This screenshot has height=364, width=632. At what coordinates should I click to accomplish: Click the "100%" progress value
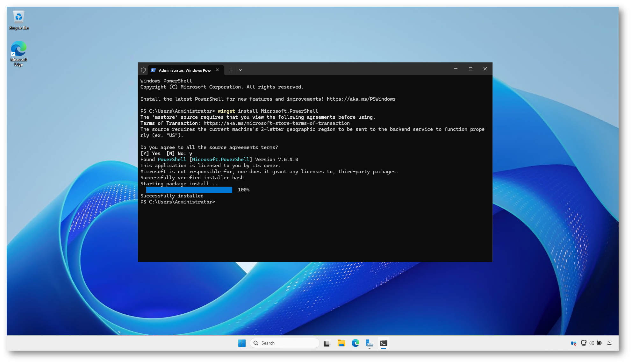tap(244, 190)
